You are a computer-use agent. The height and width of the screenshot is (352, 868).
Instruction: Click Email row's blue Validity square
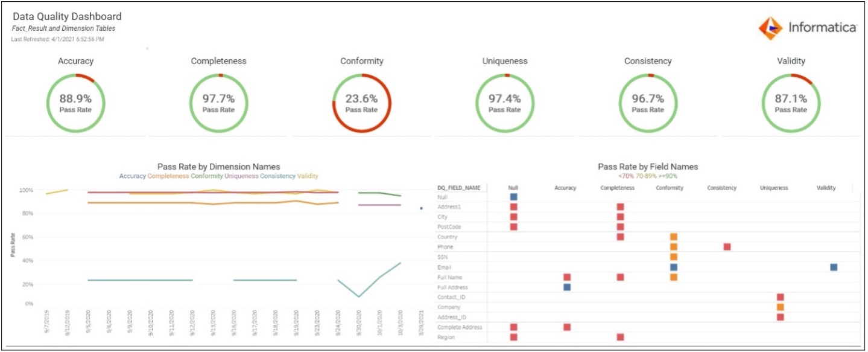click(833, 267)
